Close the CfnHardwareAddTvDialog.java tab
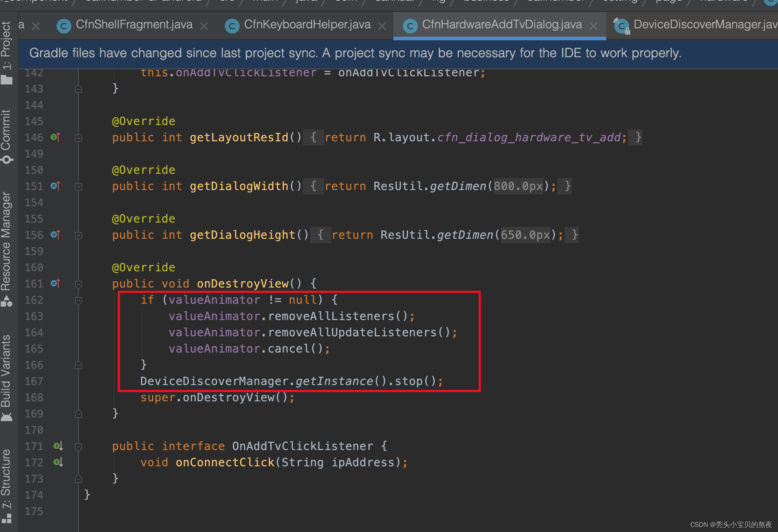 (594, 26)
